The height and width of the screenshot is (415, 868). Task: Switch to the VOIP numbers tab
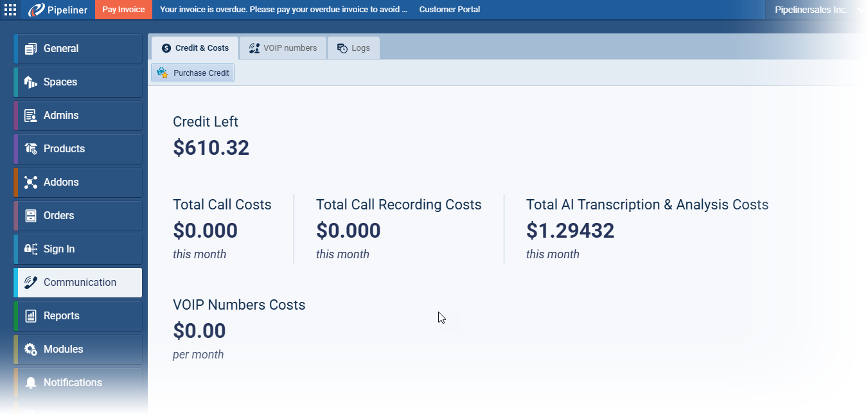[x=283, y=48]
